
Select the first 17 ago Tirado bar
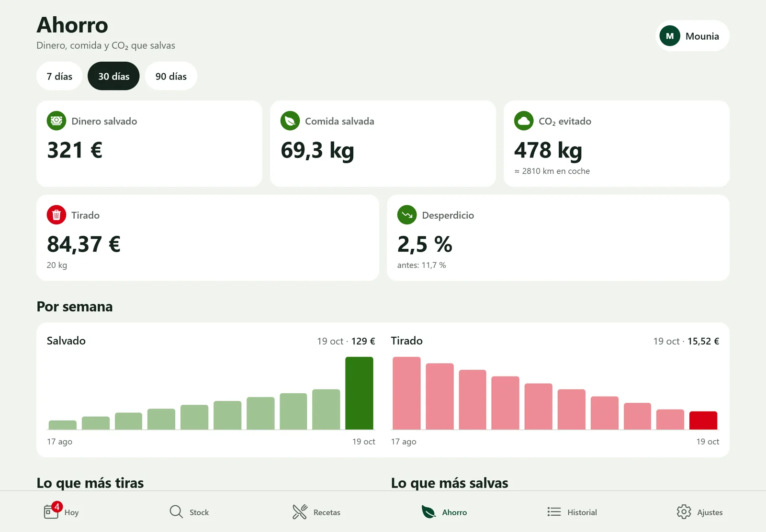click(x=406, y=393)
